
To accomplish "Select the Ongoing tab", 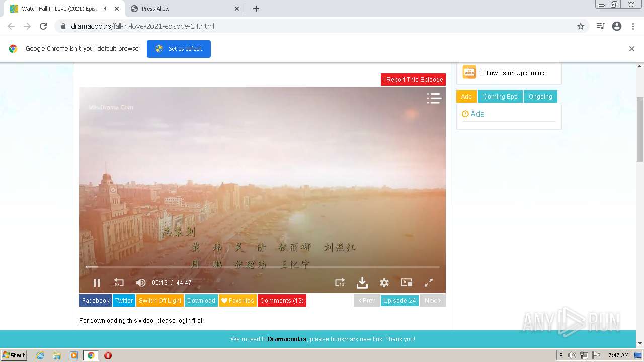I will coord(540,97).
